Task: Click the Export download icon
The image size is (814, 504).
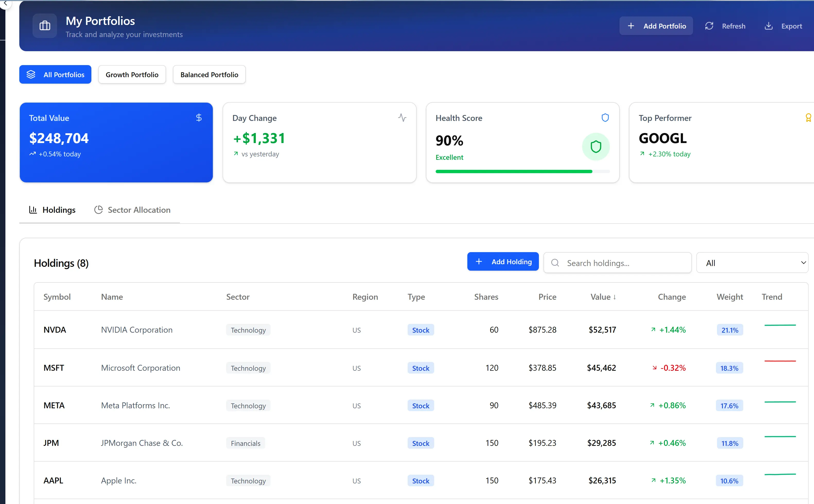Action: click(769, 26)
